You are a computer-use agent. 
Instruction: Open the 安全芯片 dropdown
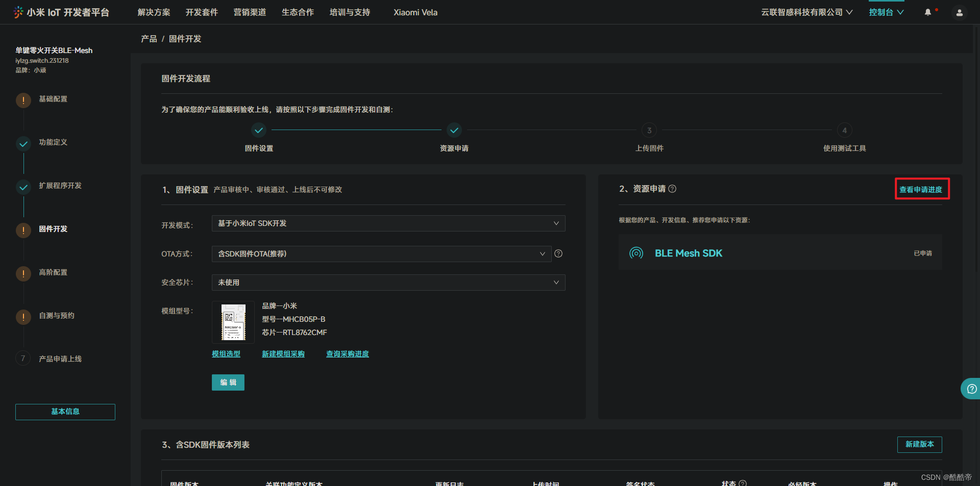pyautogui.click(x=388, y=283)
